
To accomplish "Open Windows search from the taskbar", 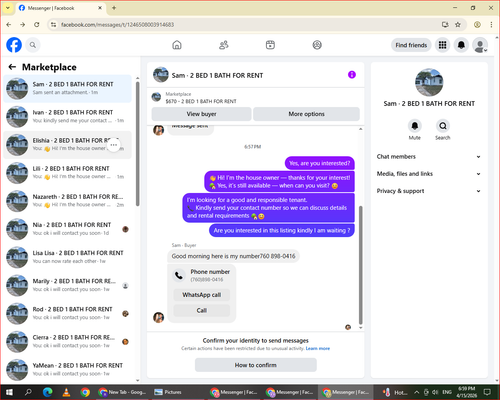I will click(x=28, y=392).
